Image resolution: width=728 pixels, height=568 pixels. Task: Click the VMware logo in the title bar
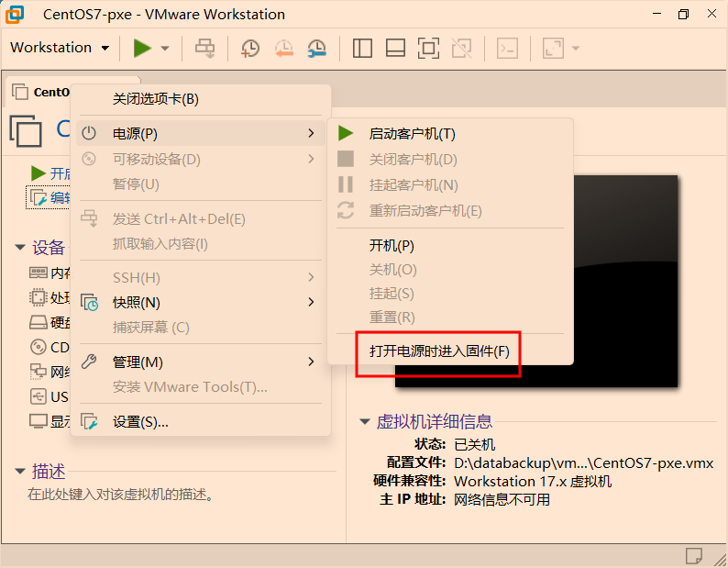(15, 14)
